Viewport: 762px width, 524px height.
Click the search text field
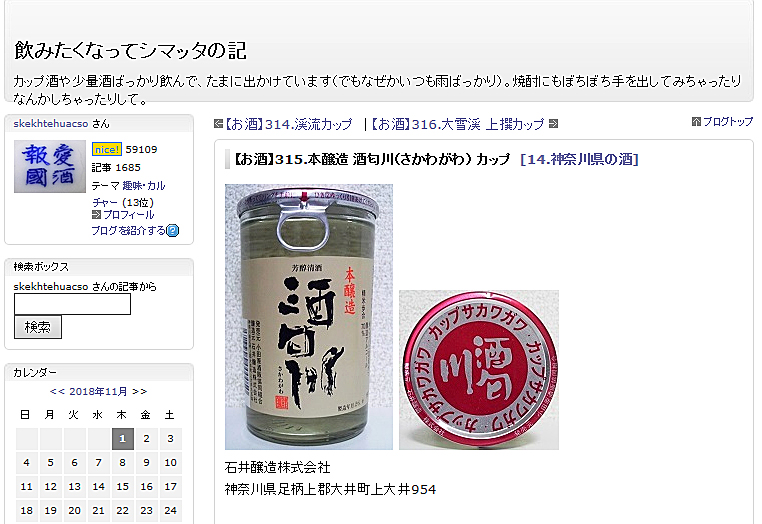(72, 304)
